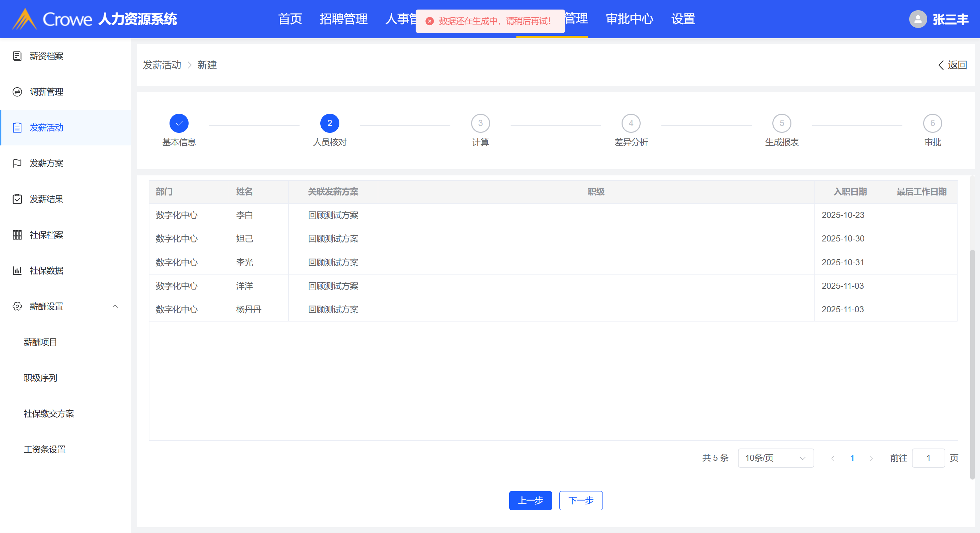The width and height of the screenshot is (980, 533).
Task: Click the vertical scrollbar on right
Action: 973,364
